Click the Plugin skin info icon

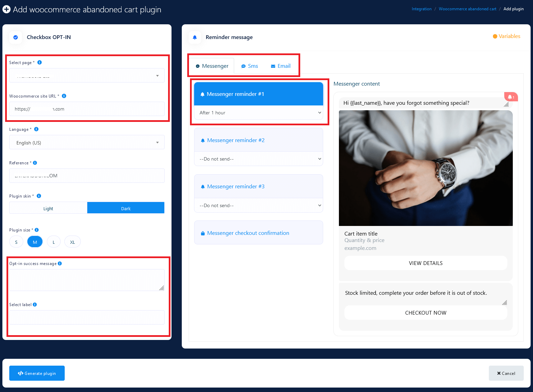pyautogui.click(x=39, y=196)
